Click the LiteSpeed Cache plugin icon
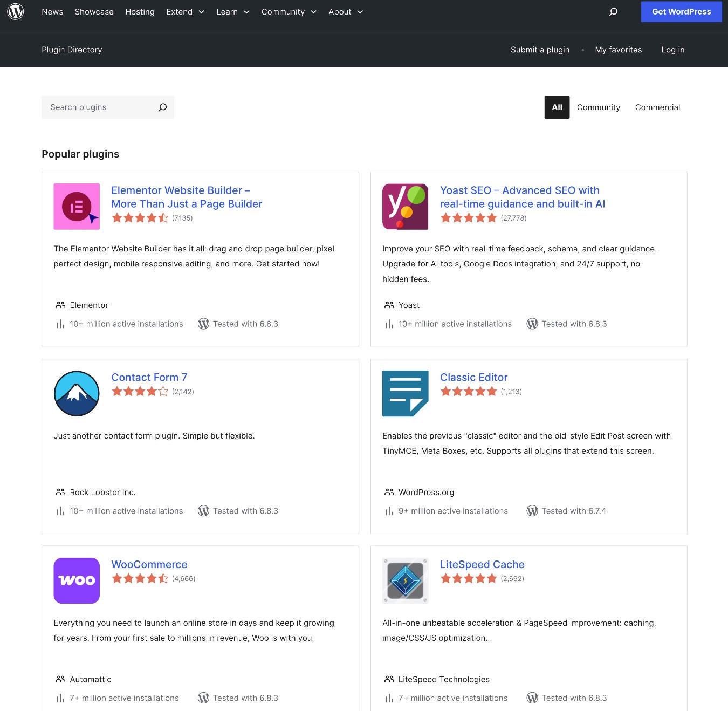Screen dimensions: 728x711 coord(404,580)
